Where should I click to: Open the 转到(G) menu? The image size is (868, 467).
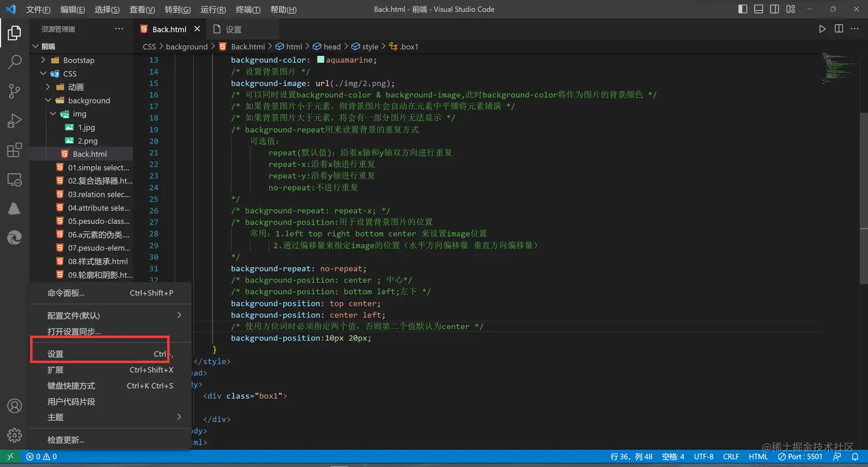tap(177, 9)
